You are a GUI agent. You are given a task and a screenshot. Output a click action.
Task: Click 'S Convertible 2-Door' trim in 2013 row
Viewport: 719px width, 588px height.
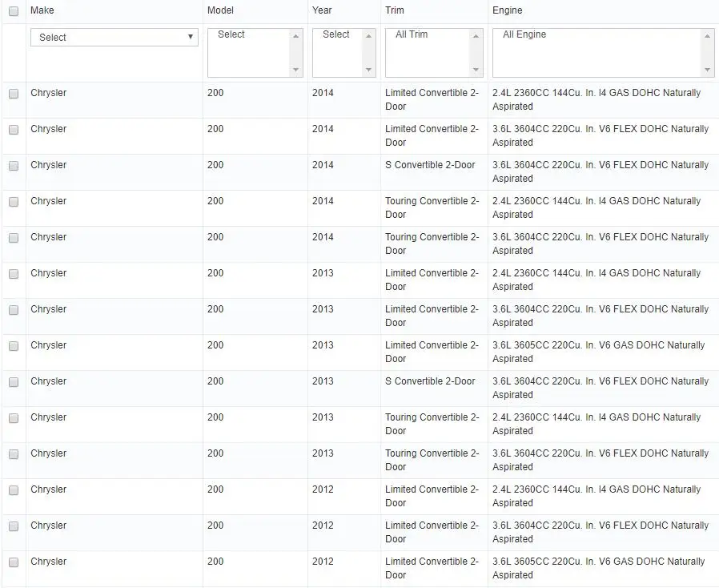[x=430, y=381]
